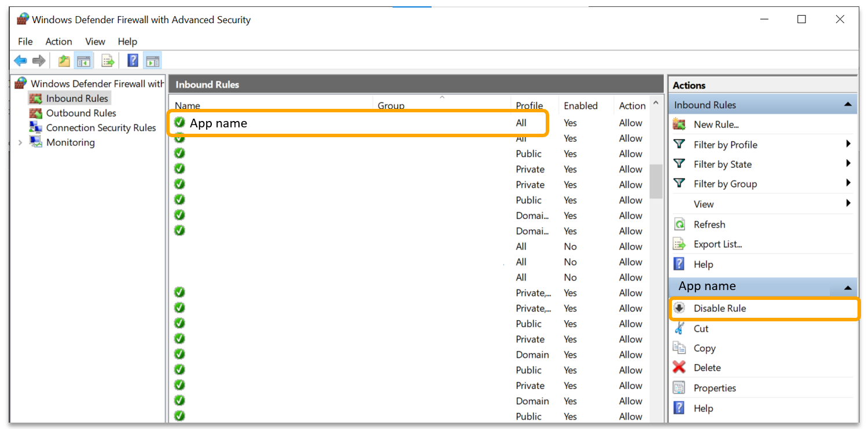Image resolution: width=868 pixels, height=429 pixels.
Task: Toggle Show/Hide Console Tree toolbar button
Action: coord(83,61)
